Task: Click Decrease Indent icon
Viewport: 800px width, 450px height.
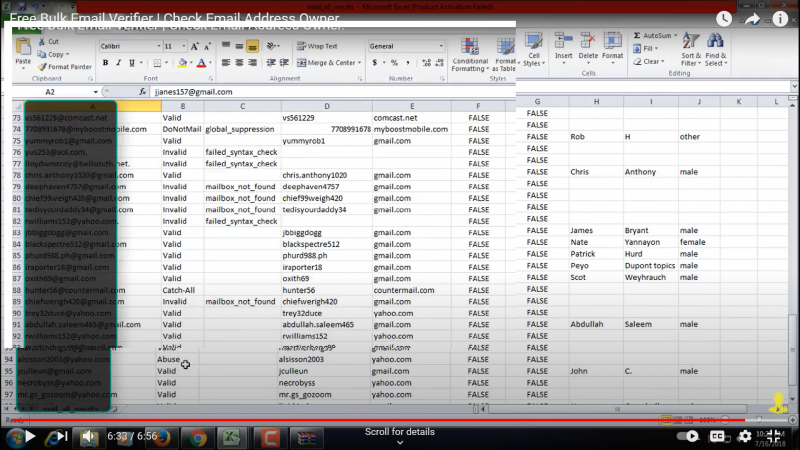Action: (x=271, y=63)
